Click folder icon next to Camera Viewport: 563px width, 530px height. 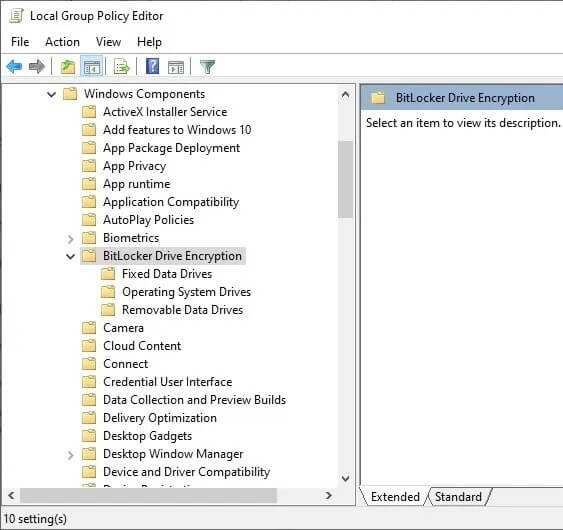click(89, 327)
